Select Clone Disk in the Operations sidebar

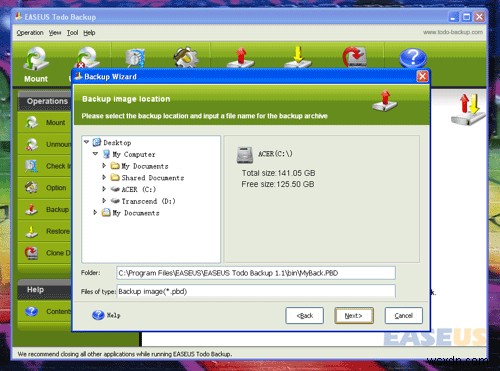pos(45,253)
